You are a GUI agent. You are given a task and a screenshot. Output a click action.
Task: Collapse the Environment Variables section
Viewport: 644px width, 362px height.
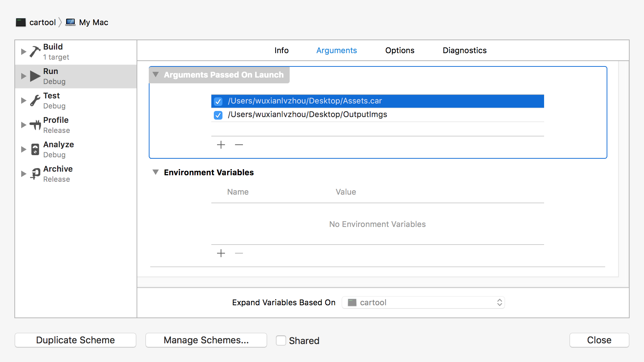pos(156,172)
